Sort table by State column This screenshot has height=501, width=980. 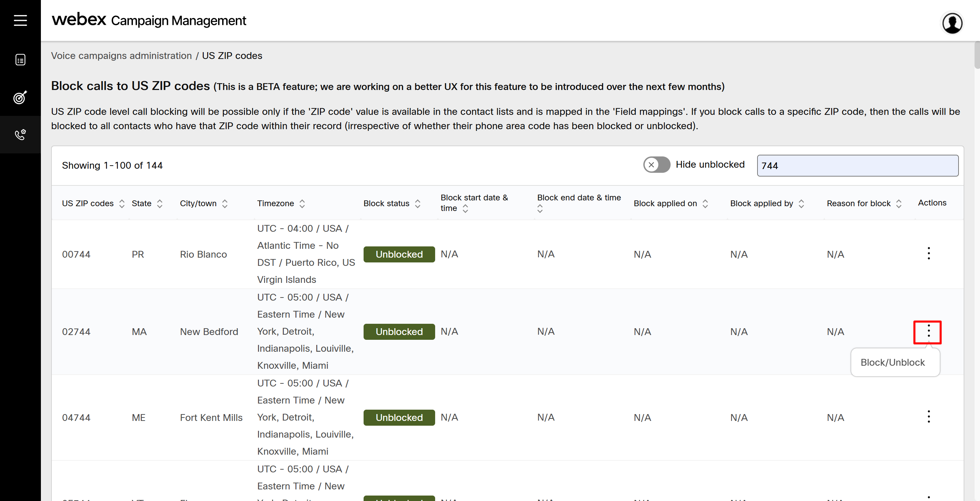160,203
